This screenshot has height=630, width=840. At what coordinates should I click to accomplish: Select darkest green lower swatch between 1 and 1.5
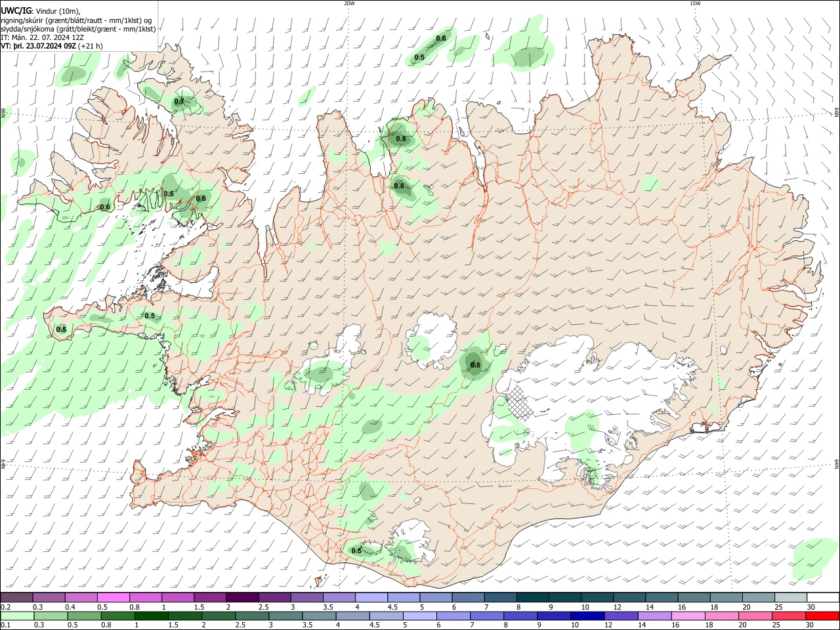[152, 616]
